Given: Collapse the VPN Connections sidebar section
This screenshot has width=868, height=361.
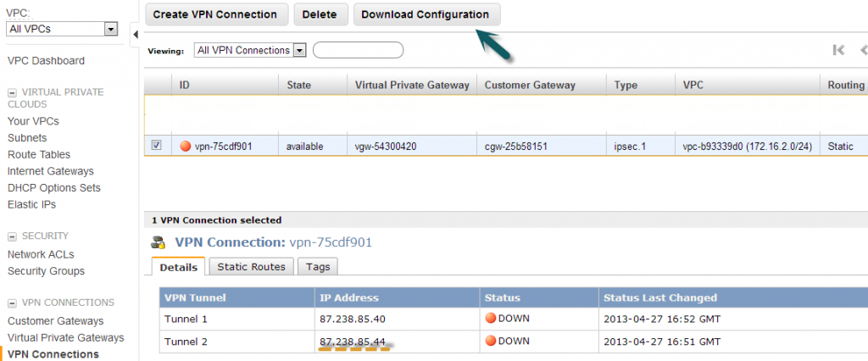Looking at the screenshot, I should (x=12, y=303).
